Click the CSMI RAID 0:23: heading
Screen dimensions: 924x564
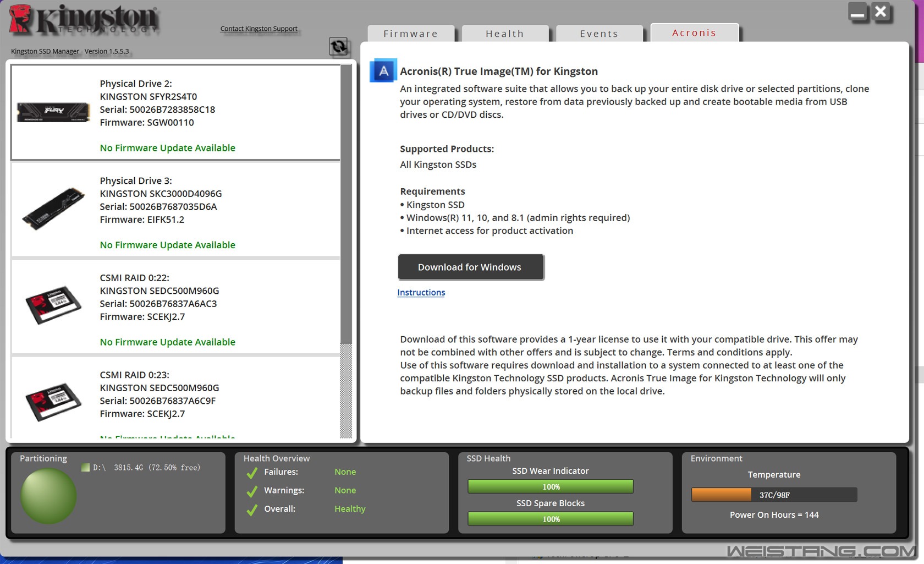135,375
